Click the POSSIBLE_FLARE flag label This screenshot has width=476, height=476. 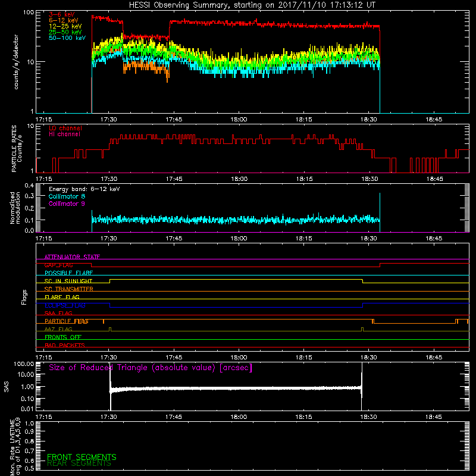[x=68, y=273]
